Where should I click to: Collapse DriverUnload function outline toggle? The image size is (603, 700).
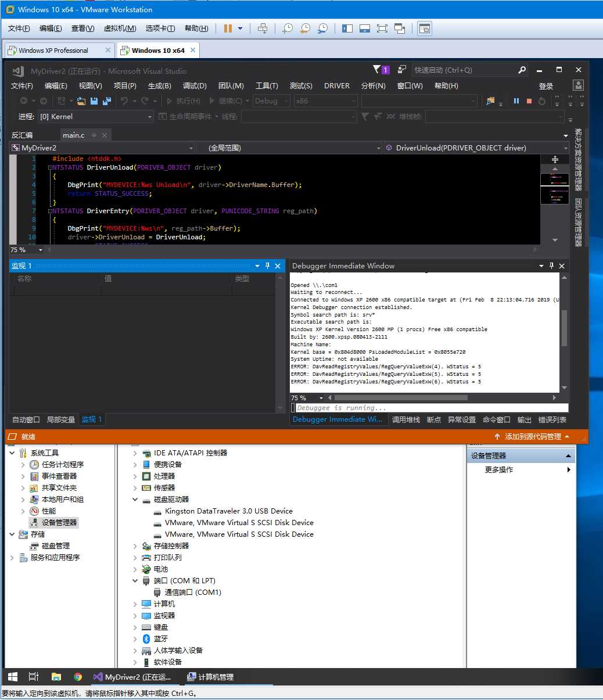(x=50, y=167)
